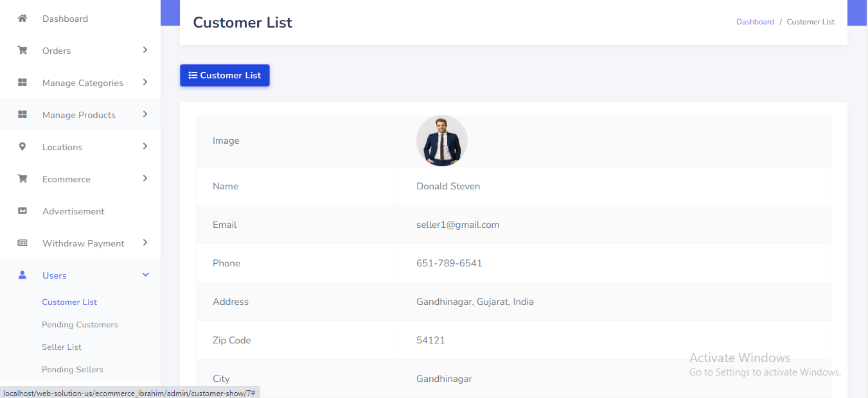Expand the Orders submenu chevron
This screenshot has width=868, height=398.
pos(145,50)
